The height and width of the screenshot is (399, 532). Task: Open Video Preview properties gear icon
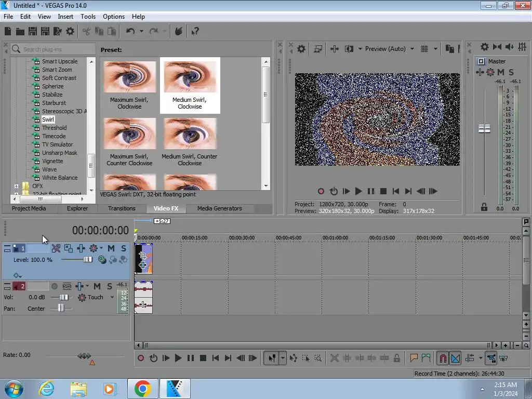[301, 49]
